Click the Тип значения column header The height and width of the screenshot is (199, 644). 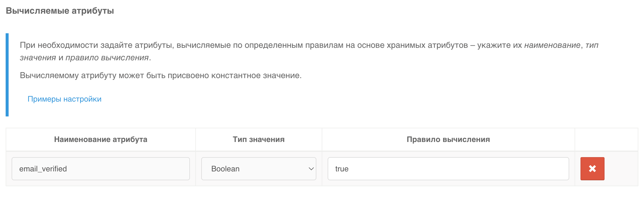(258, 139)
